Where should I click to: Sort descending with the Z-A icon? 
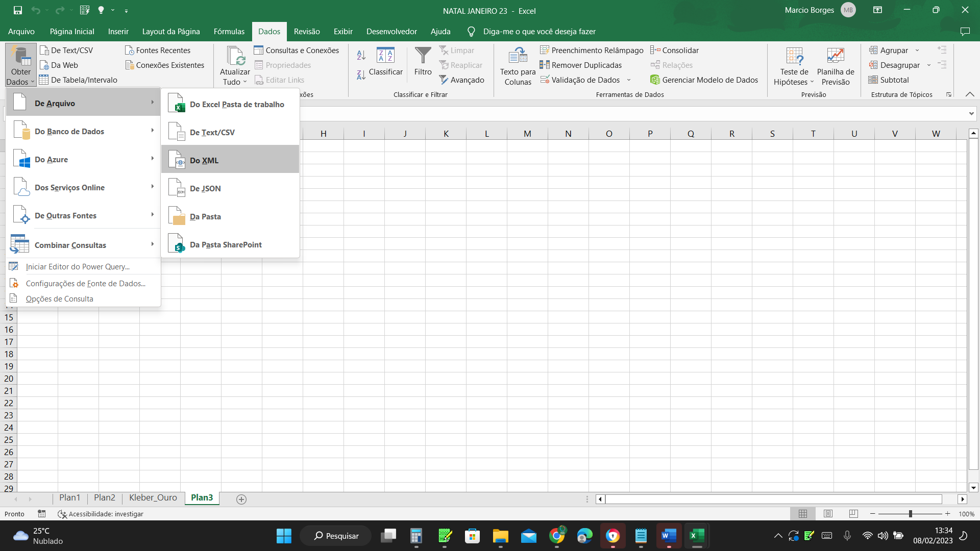click(361, 74)
